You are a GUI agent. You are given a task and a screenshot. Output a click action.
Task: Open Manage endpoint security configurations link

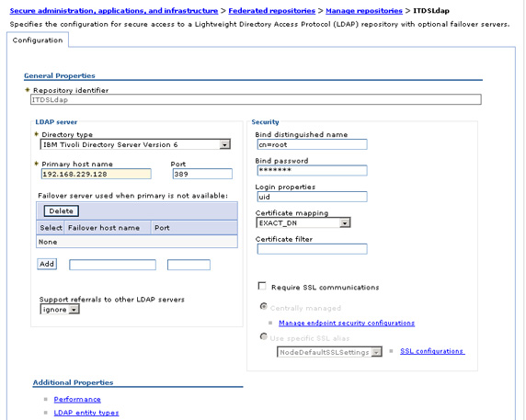pos(347,323)
